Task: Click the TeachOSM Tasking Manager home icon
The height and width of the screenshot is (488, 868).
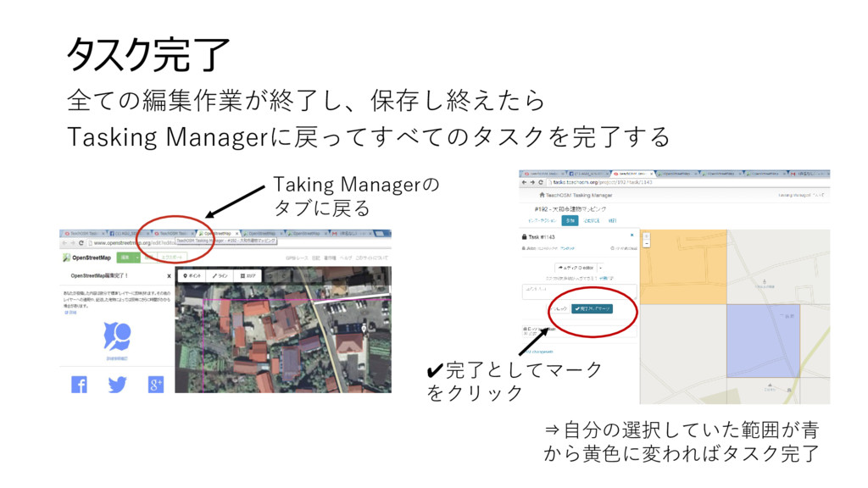Action: pyautogui.click(x=542, y=196)
